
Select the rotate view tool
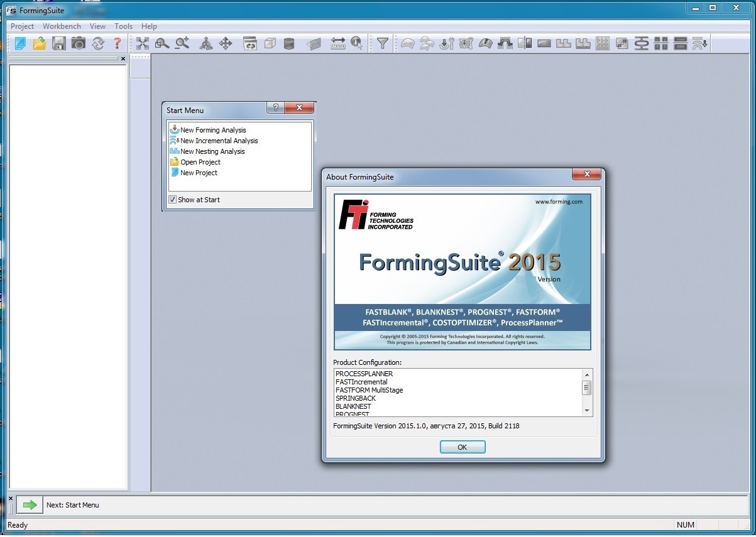click(206, 43)
